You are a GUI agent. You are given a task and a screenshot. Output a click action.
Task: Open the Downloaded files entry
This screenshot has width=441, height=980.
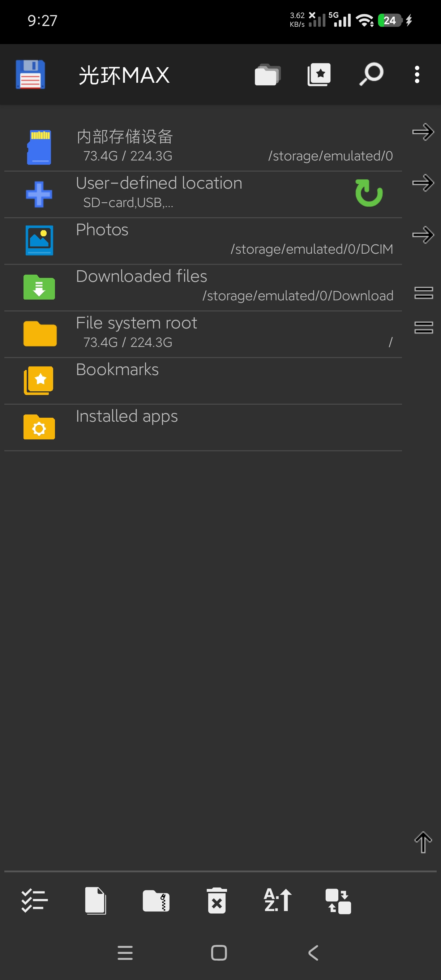point(203,287)
